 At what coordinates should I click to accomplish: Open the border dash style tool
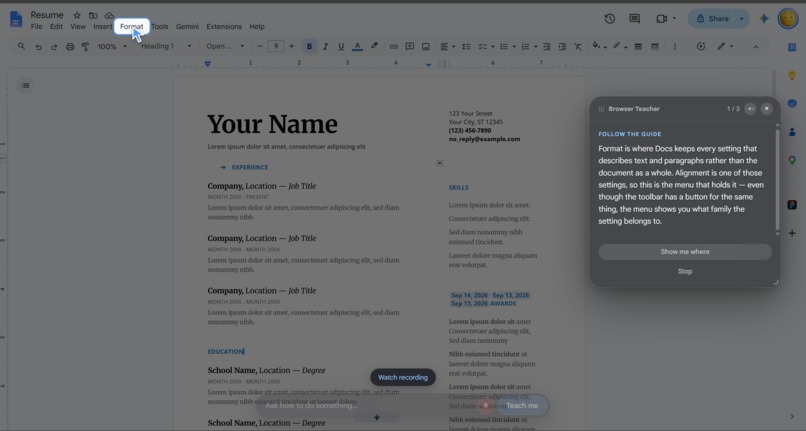pos(654,47)
